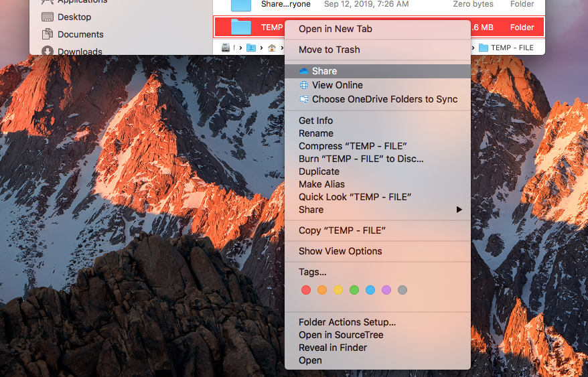This screenshot has width=588, height=377.
Task: Choose Copy "TEMP - FILE"
Action: tap(378, 230)
